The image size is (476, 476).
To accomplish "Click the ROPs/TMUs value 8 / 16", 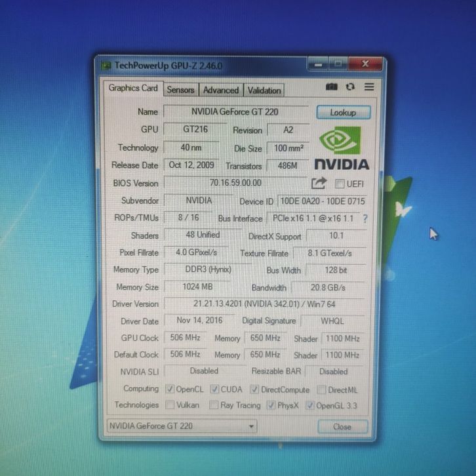I will point(188,218).
